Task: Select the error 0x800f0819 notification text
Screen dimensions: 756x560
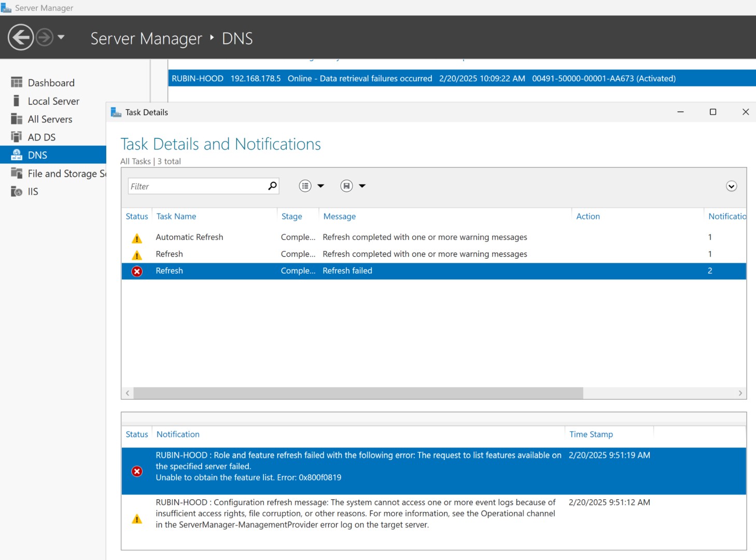Action: 359,466
